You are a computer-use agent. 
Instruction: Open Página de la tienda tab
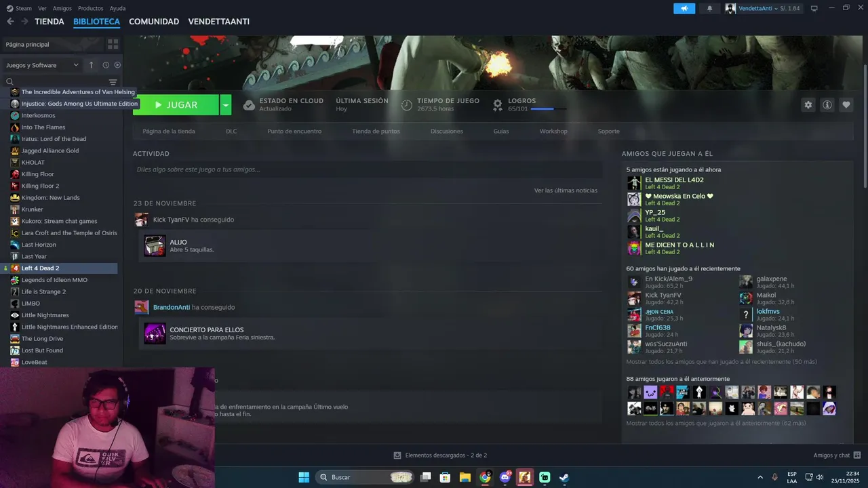click(169, 131)
